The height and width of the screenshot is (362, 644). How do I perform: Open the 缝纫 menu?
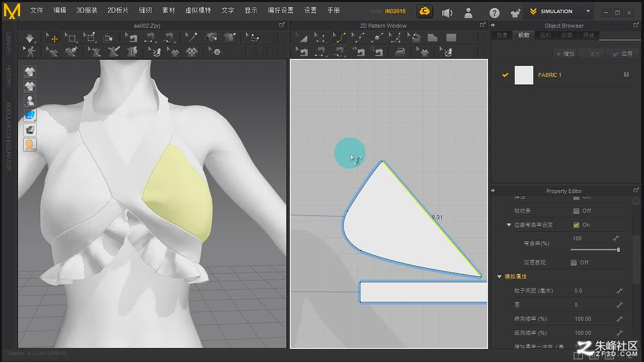[145, 10]
